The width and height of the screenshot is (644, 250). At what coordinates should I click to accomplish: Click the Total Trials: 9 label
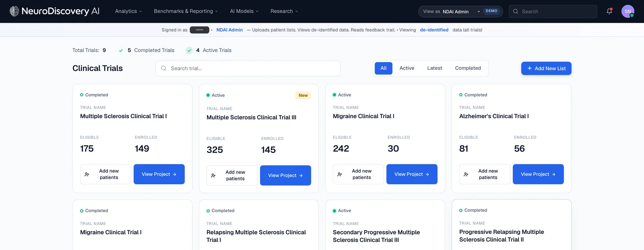(89, 50)
